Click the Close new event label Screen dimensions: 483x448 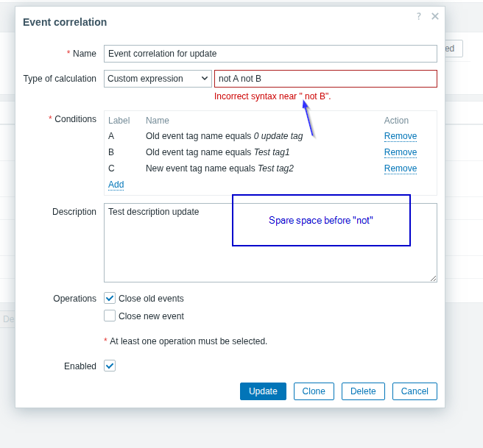click(x=151, y=316)
